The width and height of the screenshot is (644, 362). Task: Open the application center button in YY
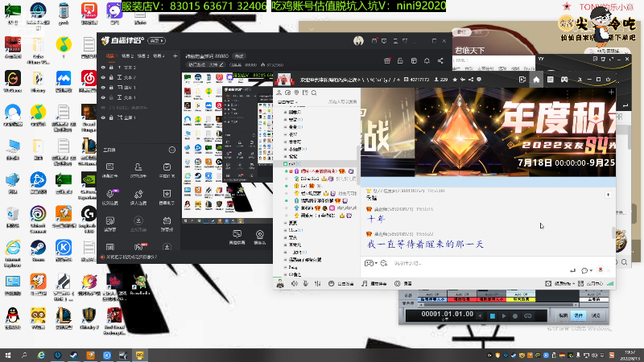click(592, 284)
